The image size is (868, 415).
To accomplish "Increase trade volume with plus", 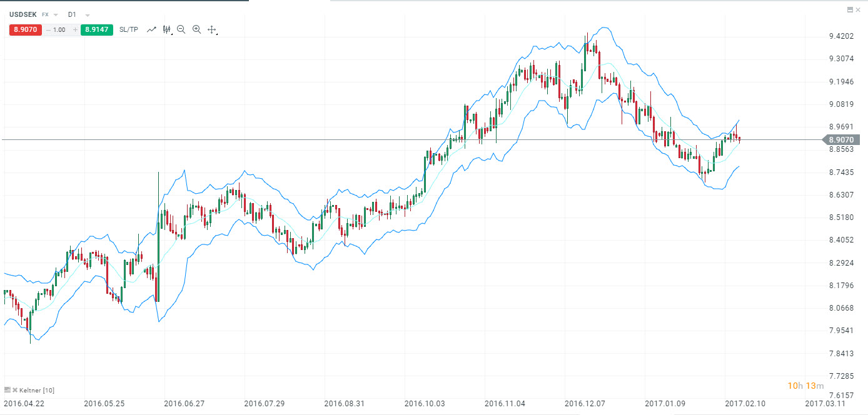I will (75, 29).
